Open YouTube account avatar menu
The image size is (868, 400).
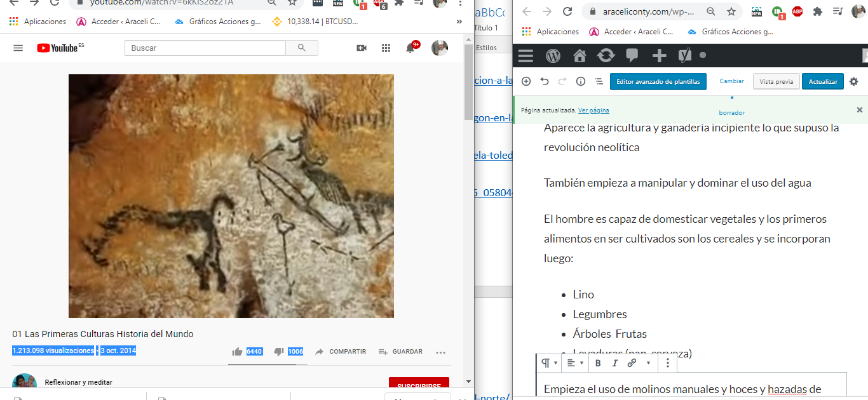pyautogui.click(x=440, y=48)
